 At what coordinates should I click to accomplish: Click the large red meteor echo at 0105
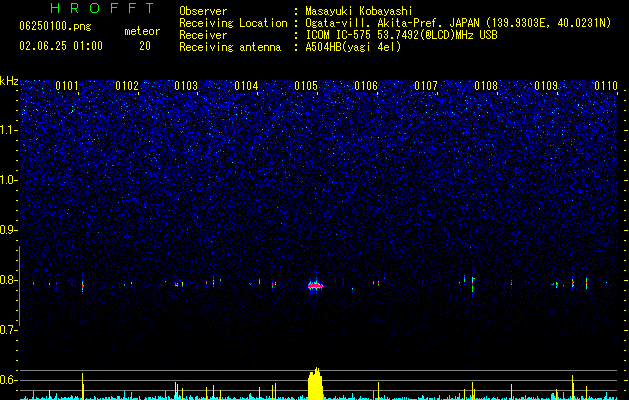click(x=316, y=286)
